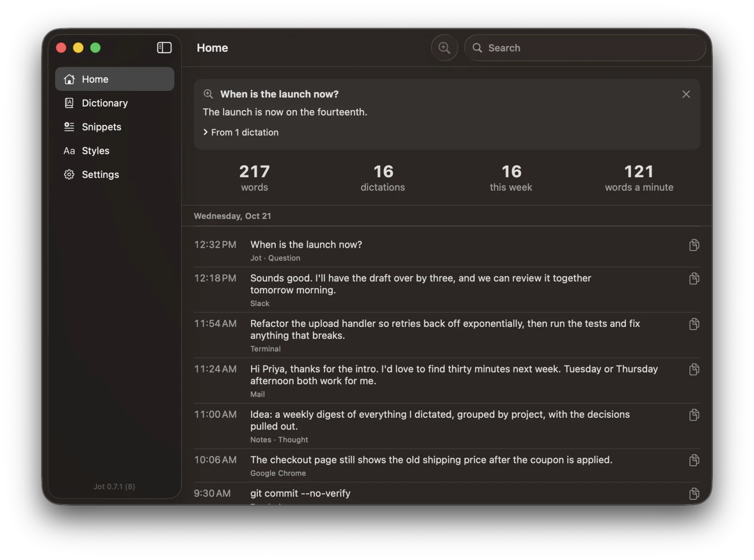754x560 pixels.
Task: Select the 'Idea: a weekly digest' entry
Action: [447, 426]
